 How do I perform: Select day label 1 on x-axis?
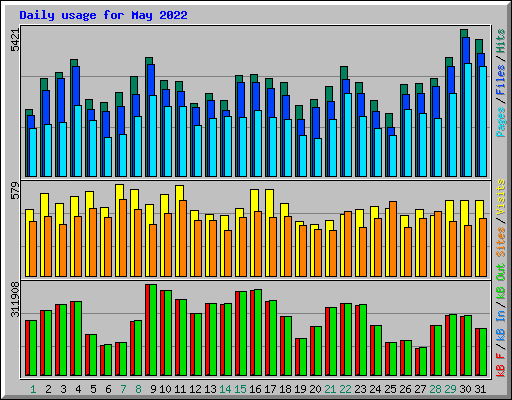(x=33, y=389)
